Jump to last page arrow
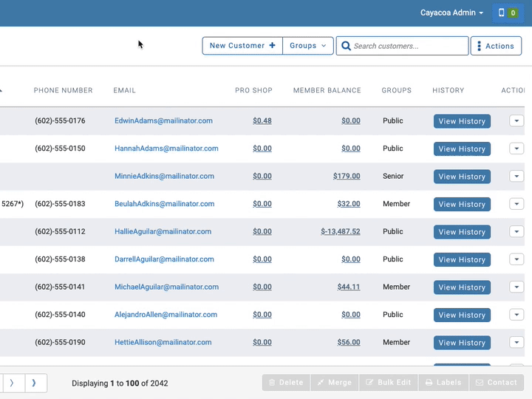Screen dimensions: 532x399 [34, 383]
